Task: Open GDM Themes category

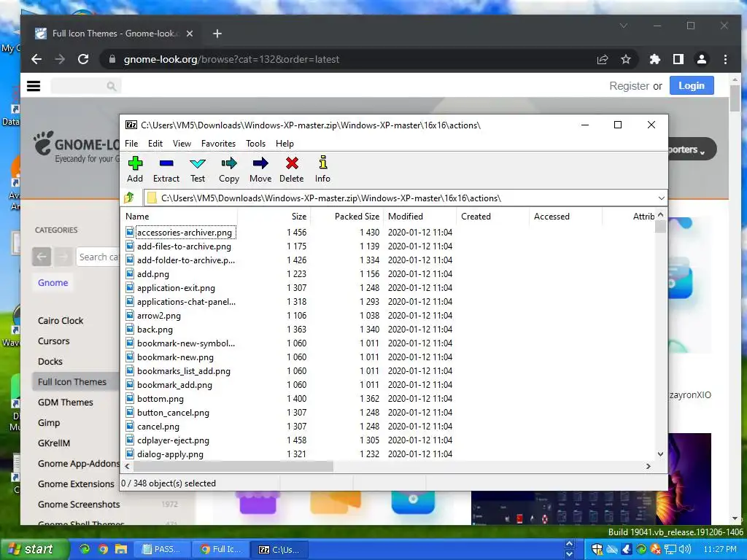Action: 65,402
